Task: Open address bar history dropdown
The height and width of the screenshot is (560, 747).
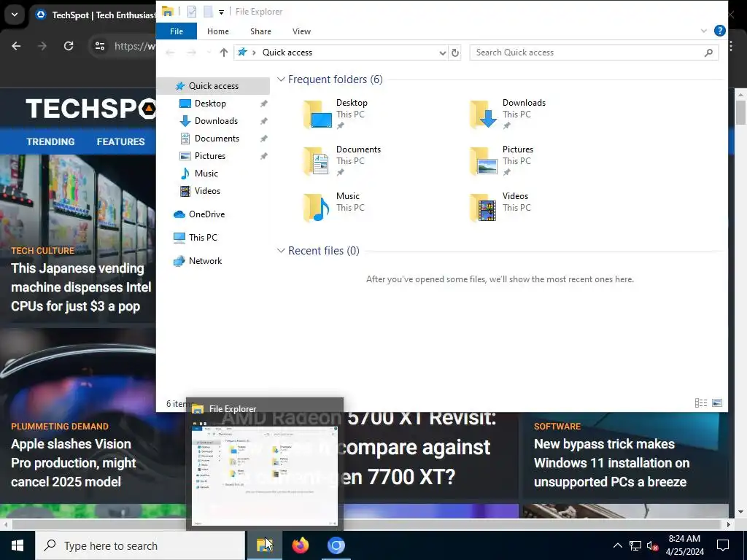Action: 442,52
